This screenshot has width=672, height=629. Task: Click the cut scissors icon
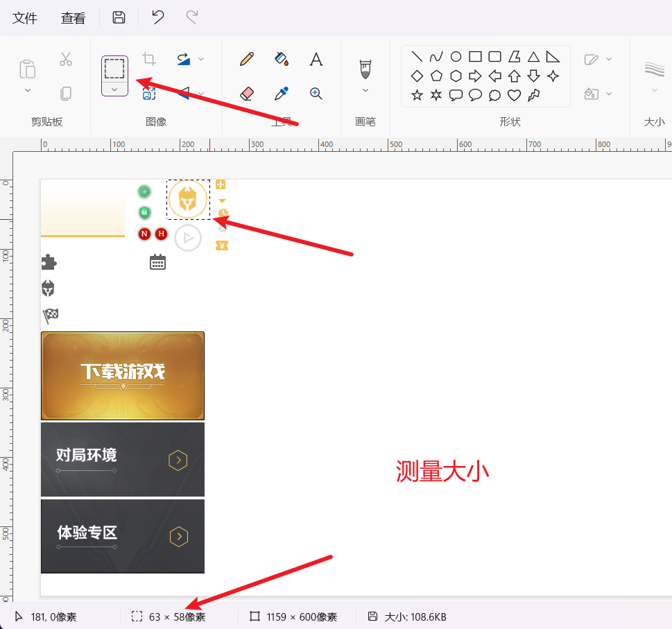coord(66,59)
